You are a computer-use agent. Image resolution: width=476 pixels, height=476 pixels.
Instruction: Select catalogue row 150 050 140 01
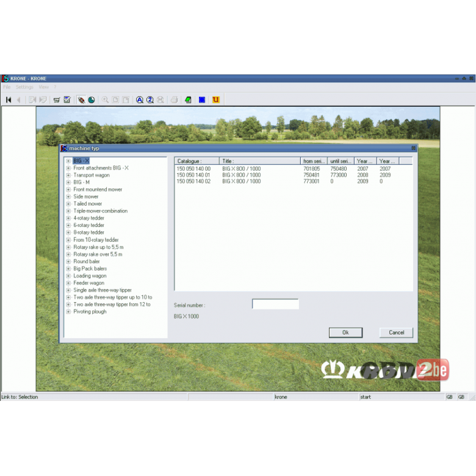pos(294,175)
